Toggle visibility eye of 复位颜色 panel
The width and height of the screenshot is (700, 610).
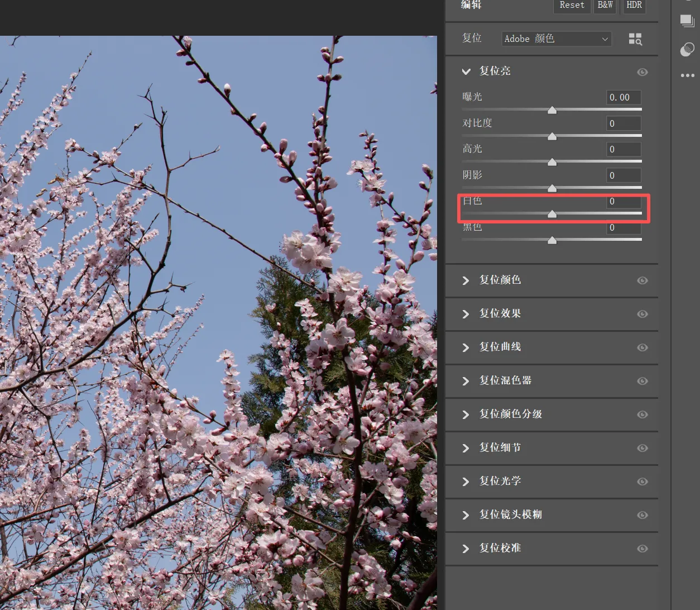pyautogui.click(x=643, y=280)
